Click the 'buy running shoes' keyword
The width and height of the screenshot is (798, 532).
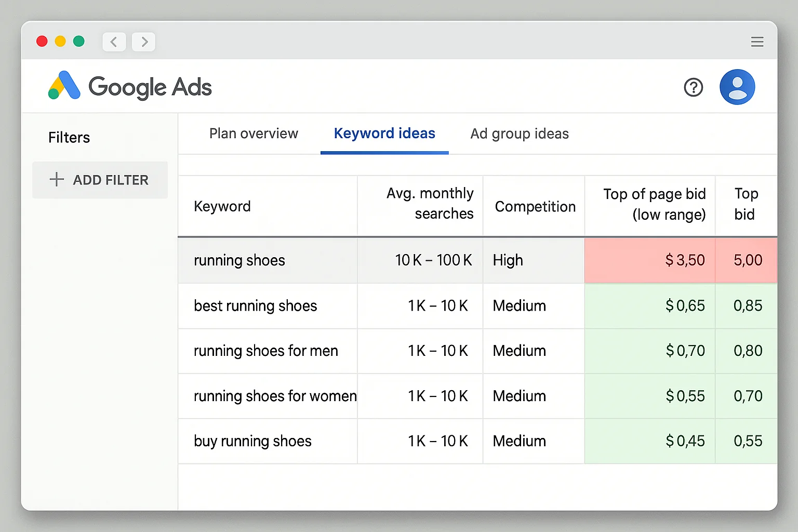(x=252, y=441)
